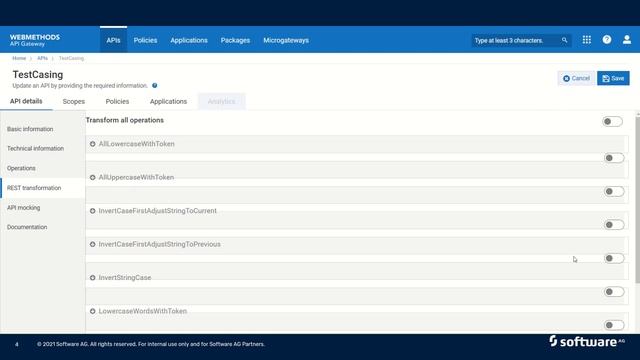The width and height of the screenshot is (640, 360).
Task: Toggle Transform all operations switch
Action: coord(612,121)
